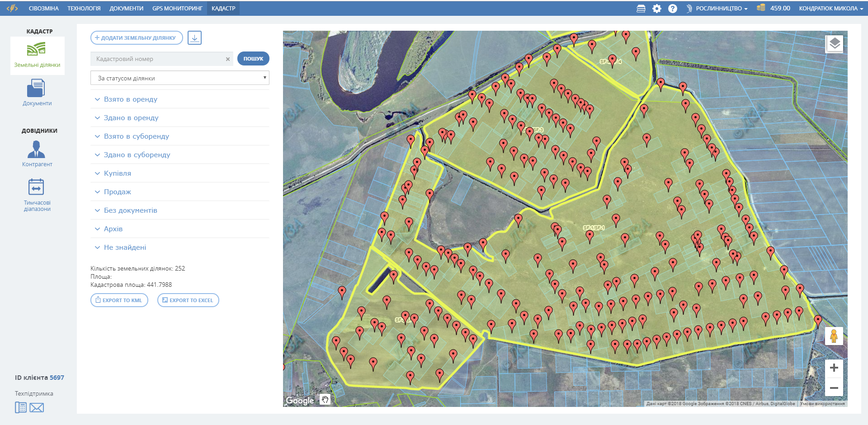Expand the Взято в оренду group

131,99
